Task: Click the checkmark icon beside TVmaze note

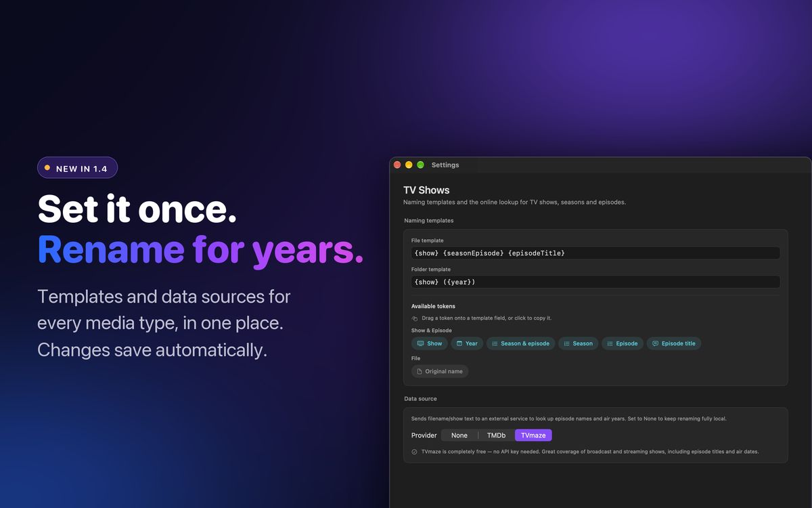Action: [x=414, y=452]
